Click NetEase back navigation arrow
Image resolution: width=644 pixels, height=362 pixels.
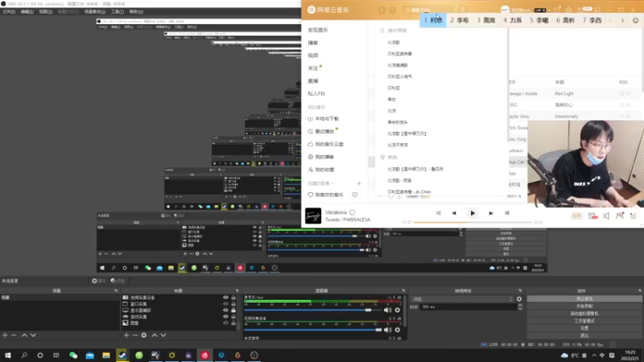tap(382, 10)
